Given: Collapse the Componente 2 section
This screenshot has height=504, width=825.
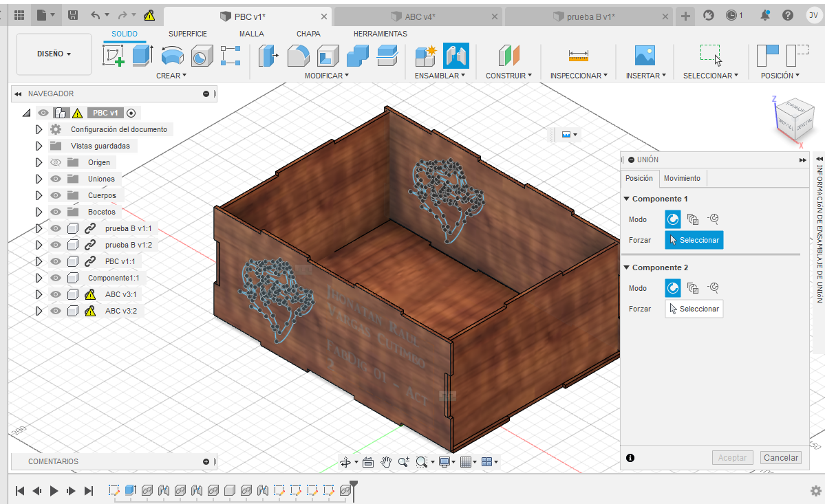Looking at the screenshot, I should tap(627, 267).
